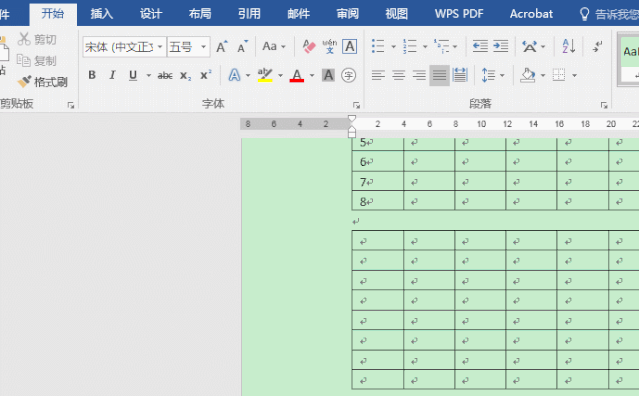Decrease font size with the shrink A icon
Viewport: 639px width, 396px height.
click(242, 47)
